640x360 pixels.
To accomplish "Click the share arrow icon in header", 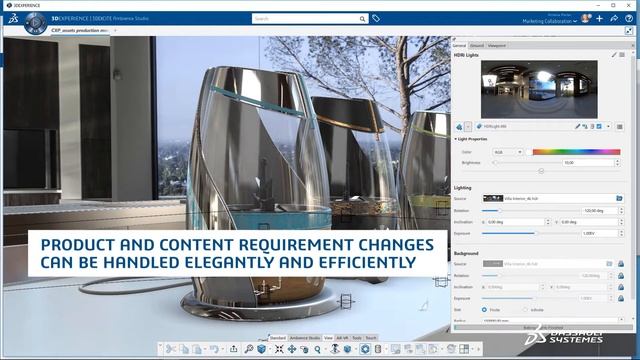I will point(614,18).
